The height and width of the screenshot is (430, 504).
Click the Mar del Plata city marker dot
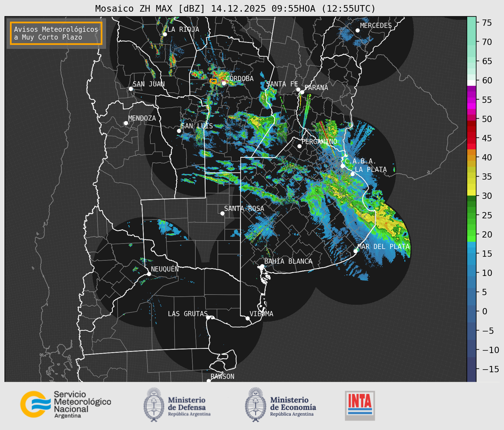tap(356, 251)
